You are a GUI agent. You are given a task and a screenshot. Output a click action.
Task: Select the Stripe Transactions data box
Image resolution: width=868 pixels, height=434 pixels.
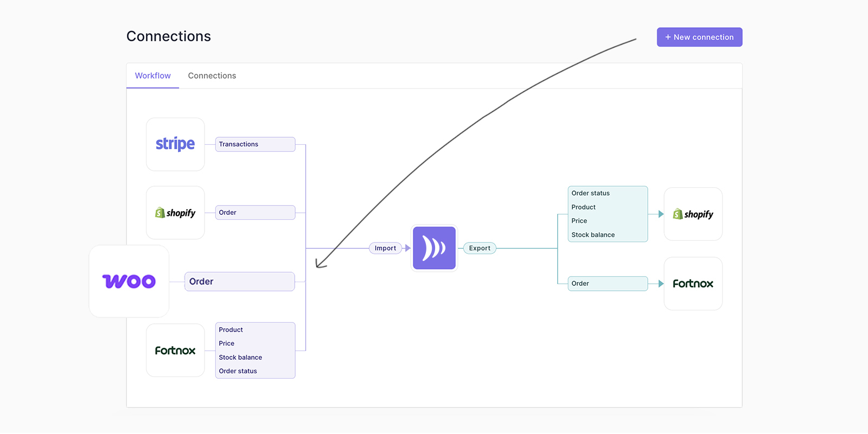[255, 144]
